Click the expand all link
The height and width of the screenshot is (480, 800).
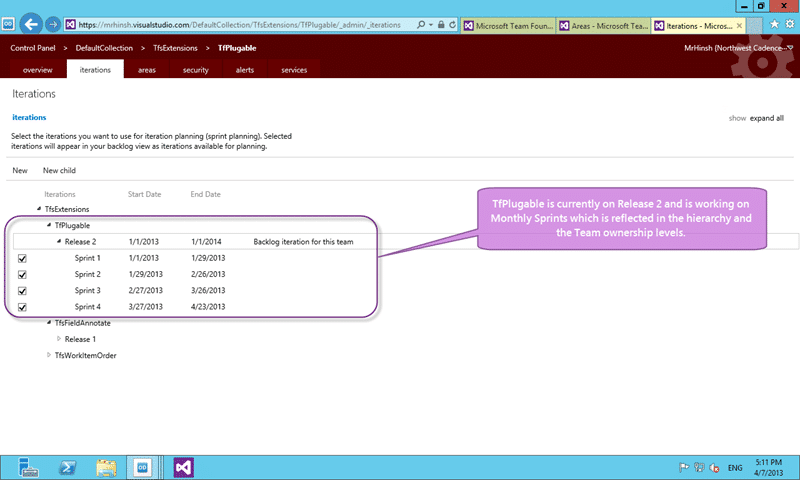coord(766,118)
